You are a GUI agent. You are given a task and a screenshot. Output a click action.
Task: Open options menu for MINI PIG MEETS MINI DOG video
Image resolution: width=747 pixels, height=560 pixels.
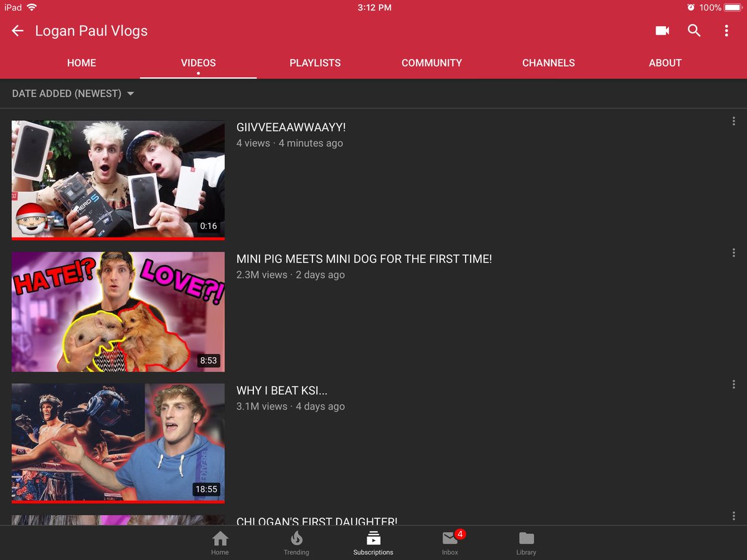(734, 253)
